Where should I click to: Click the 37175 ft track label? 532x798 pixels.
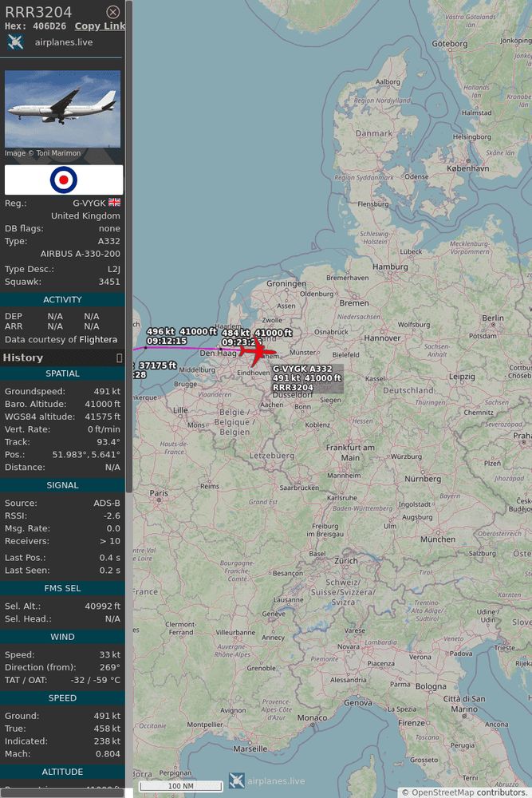tap(157, 365)
